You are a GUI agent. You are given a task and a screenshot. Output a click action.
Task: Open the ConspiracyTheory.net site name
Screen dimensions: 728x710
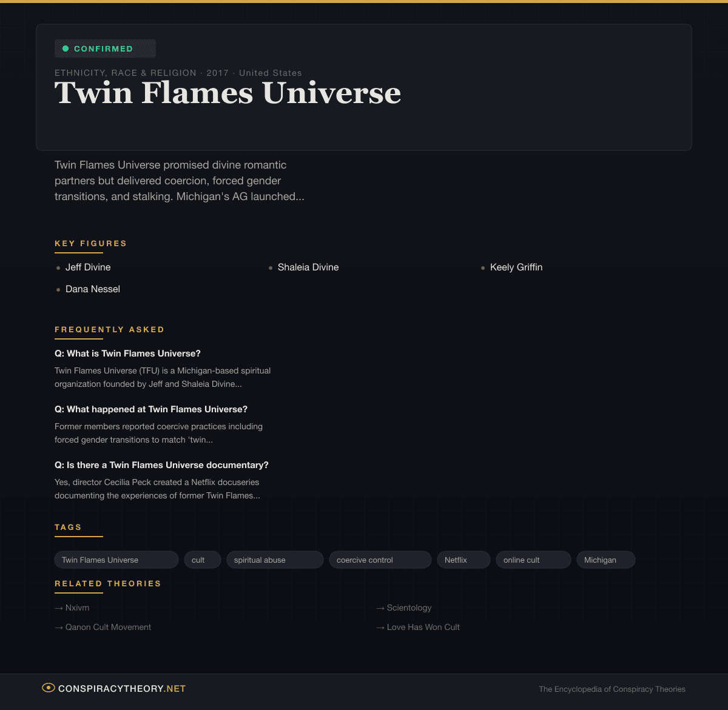coord(122,689)
